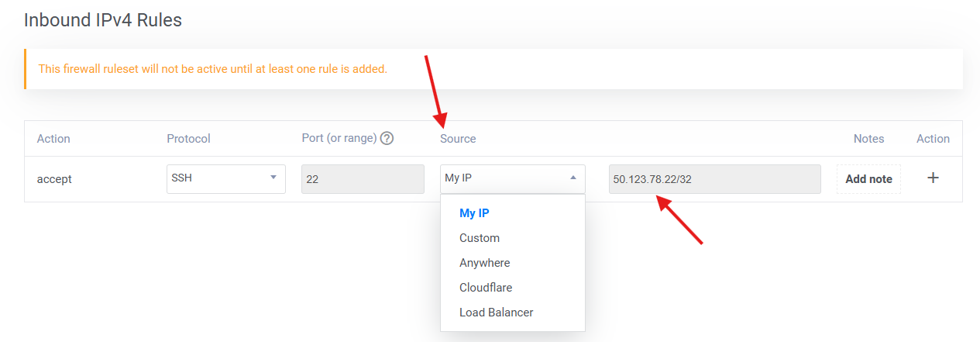Click the Inbound IPv4 Rules heading
Viewport: 980px width, 342px height.
tap(103, 20)
